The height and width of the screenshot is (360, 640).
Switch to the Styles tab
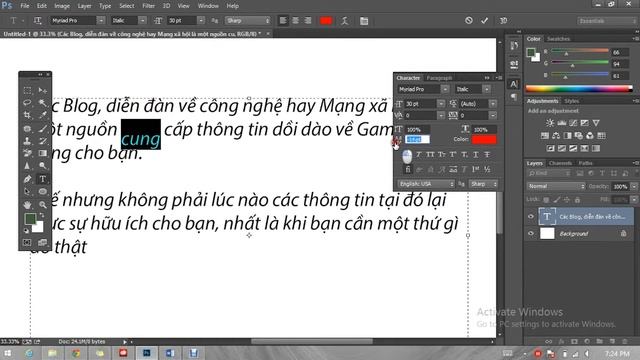571,101
